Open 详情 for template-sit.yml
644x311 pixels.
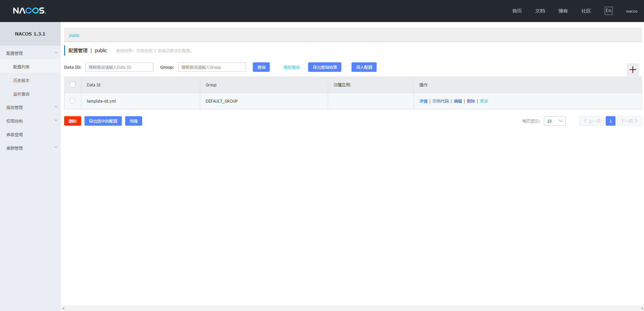tap(423, 101)
